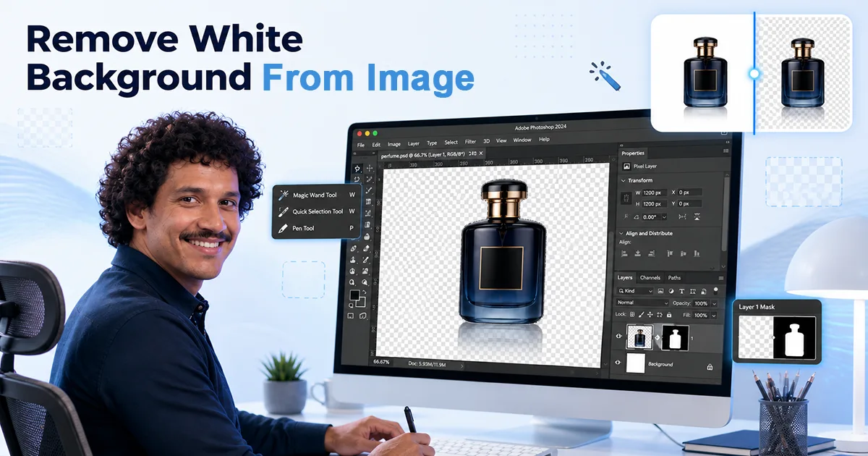The height and width of the screenshot is (456, 868).
Task: Filter layers by smart objects icon
Action: point(704,291)
